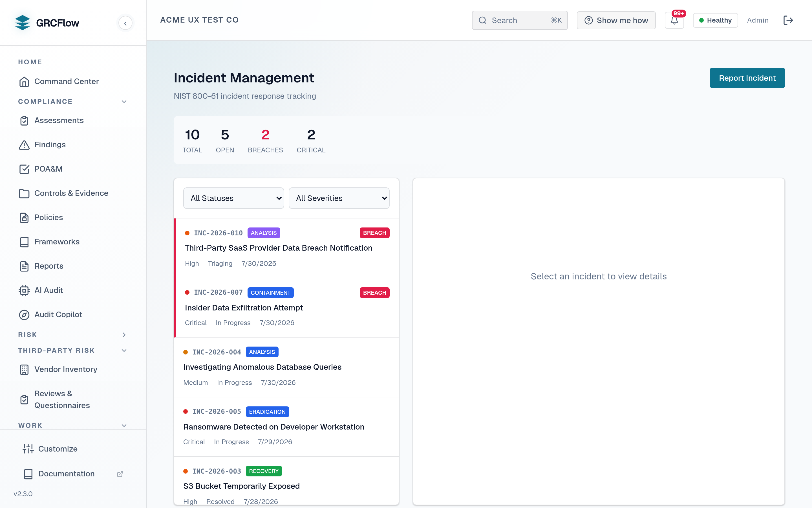Click the 5 OPEN incidents stat
Viewport: 812px width, 508px height.
point(225,141)
